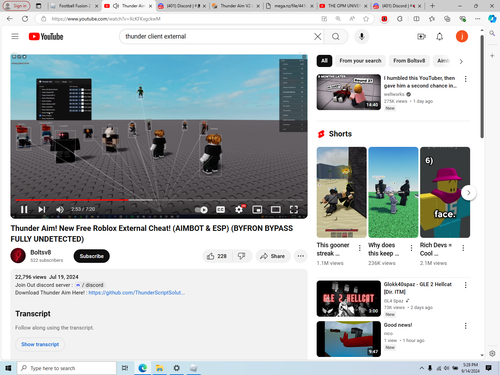Open the notifications bell
Viewport: 500px width, 375px height.
point(440,36)
